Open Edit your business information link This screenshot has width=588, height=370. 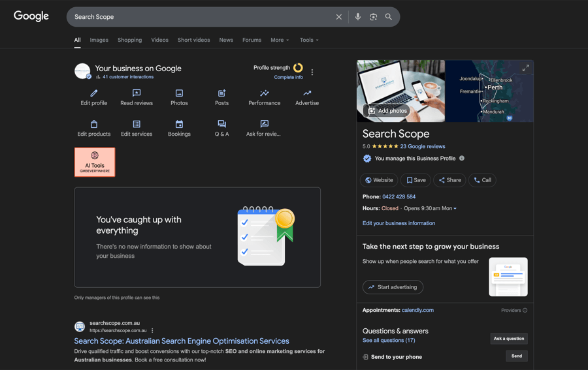click(x=399, y=223)
